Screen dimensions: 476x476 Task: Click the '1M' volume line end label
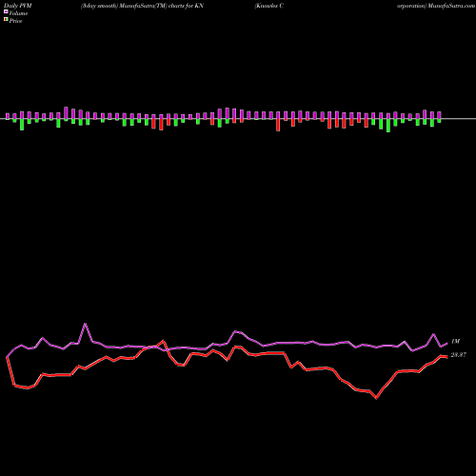(x=455, y=342)
